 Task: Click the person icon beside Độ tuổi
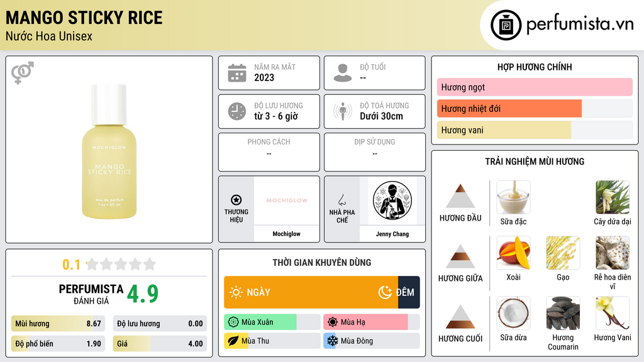[x=343, y=73]
